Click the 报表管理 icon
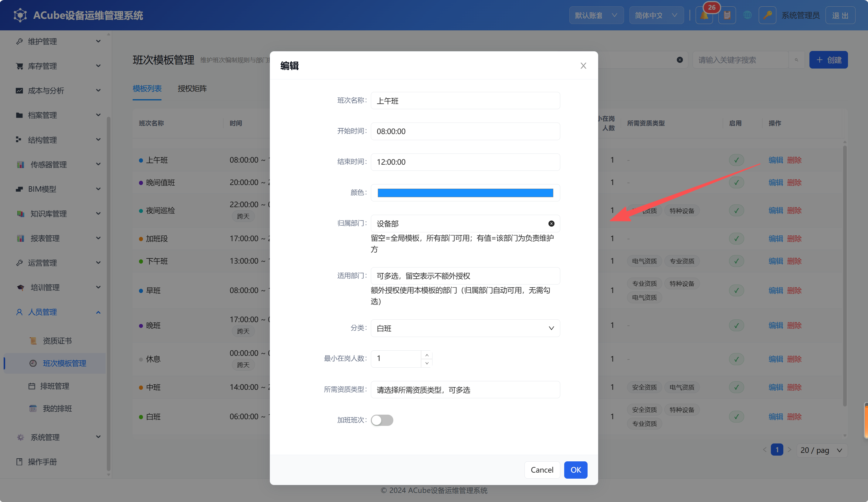The height and width of the screenshot is (502, 868). click(21, 238)
